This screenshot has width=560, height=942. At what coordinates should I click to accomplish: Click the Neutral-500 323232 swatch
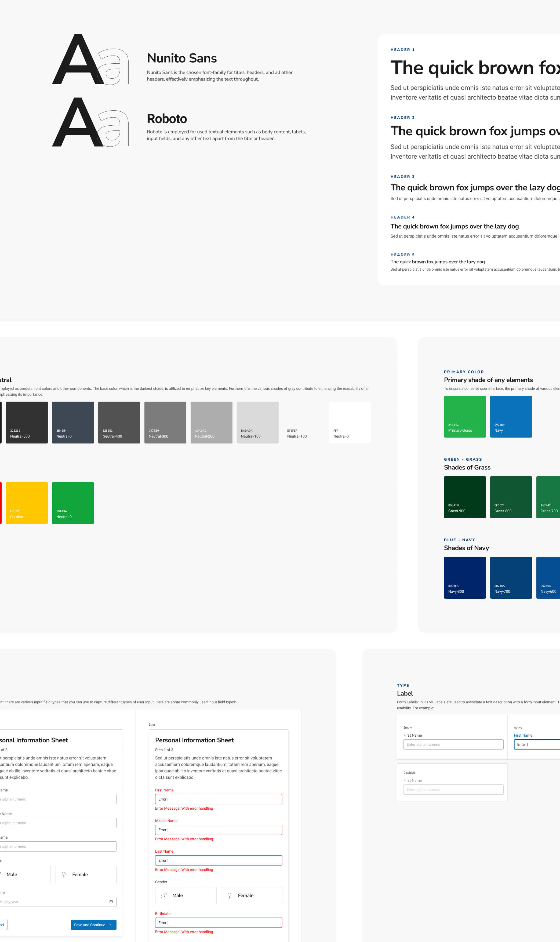[27, 422]
